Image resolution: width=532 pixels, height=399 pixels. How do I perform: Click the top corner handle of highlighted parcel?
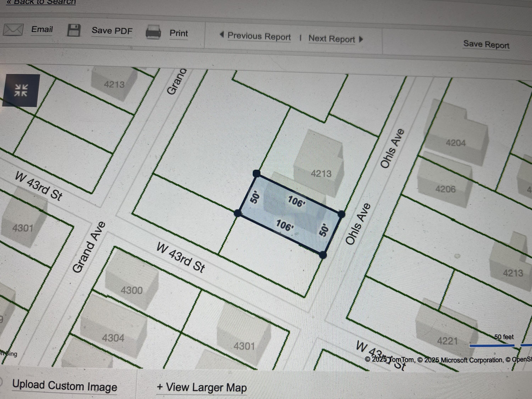click(257, 173)
